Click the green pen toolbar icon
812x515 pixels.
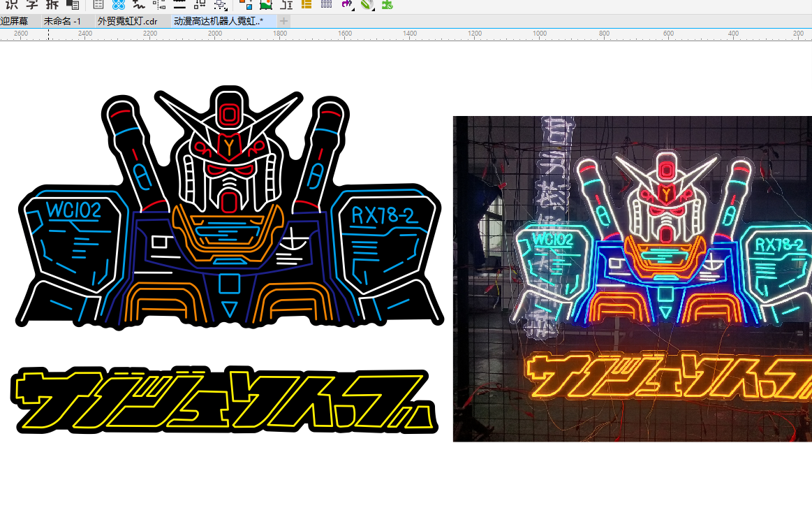[x=367, y=5]
